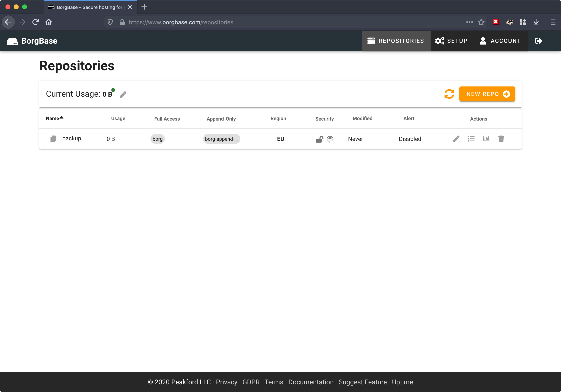Sort by the Alert column header
This screenshot has width=561, height=392.
[409, 118]
